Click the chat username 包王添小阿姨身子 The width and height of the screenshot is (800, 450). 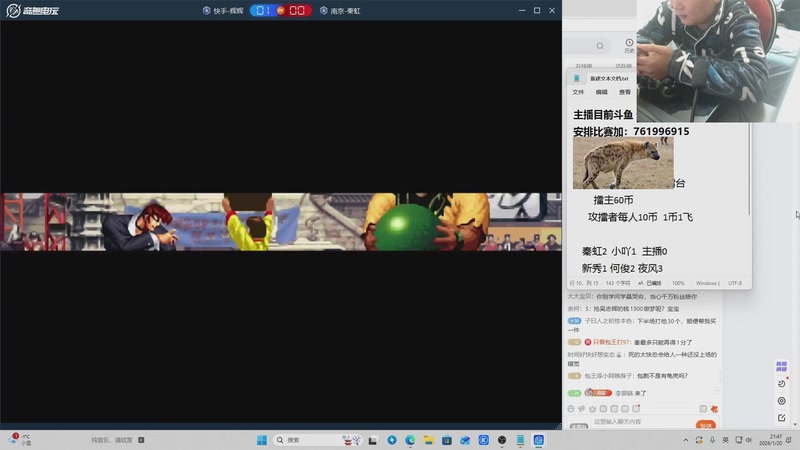(x=609, y=376)
